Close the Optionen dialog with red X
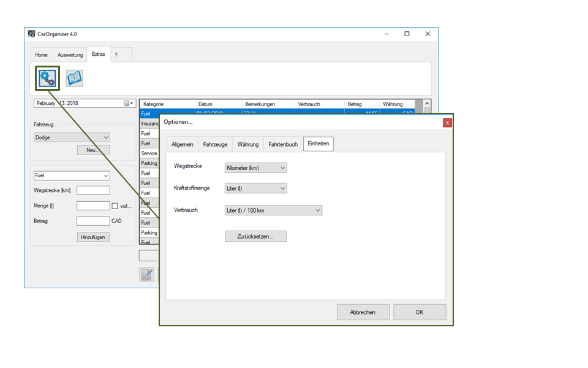Viewport: 588px width, 368px height. 447,123
